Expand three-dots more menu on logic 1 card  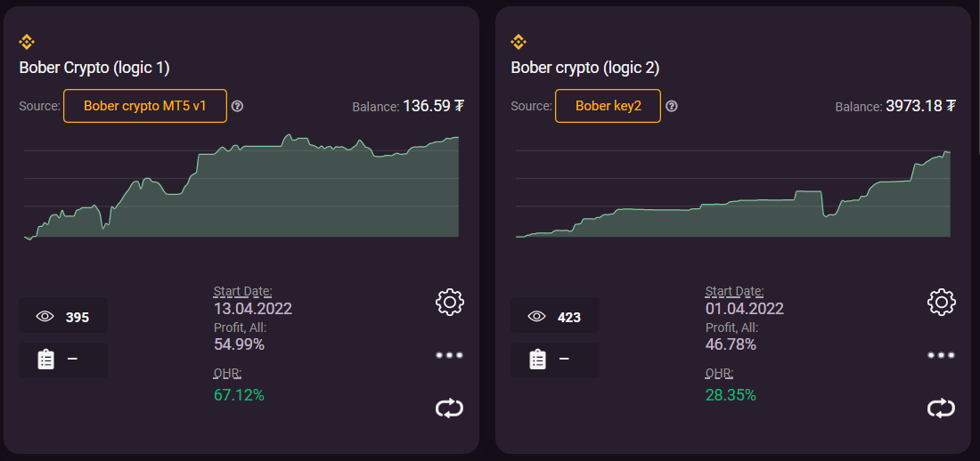point(450,355)
